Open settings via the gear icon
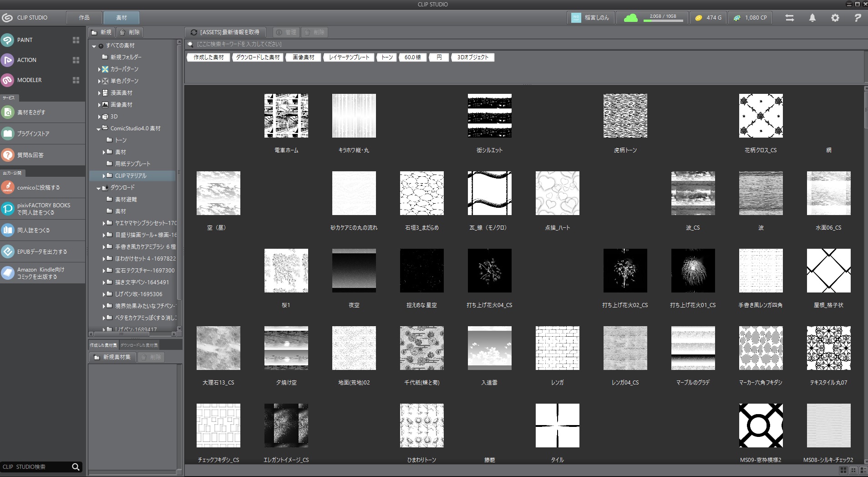Image resolution: width=868 pixels, height=477 pixels. coord(835,18)
